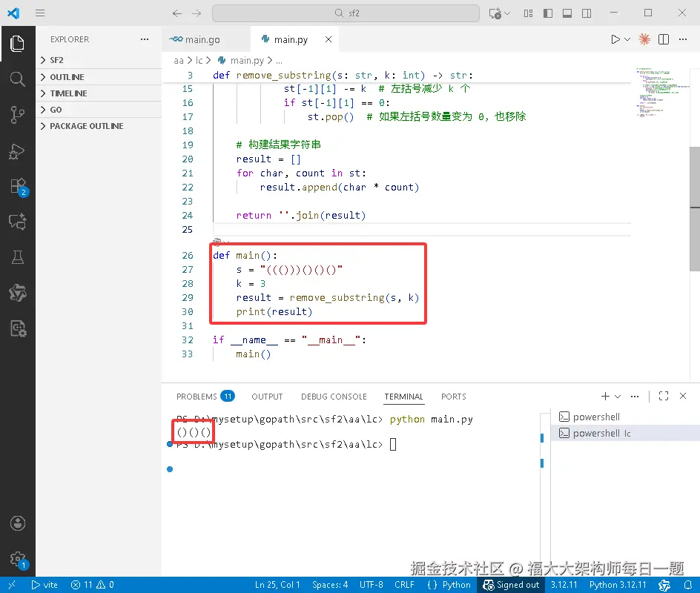This screenshot has width=700, height=593.
Task: Open the chat dropdown in title bar
Action: 508,13
